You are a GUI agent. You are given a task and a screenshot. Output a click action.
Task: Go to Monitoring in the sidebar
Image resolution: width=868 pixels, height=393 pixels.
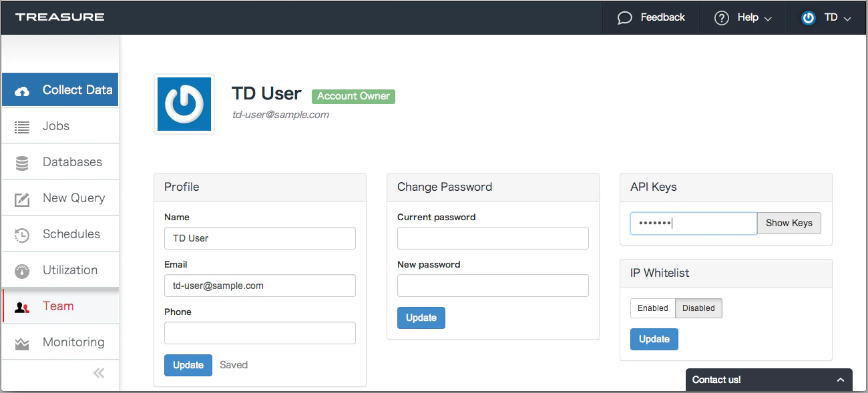60,342
